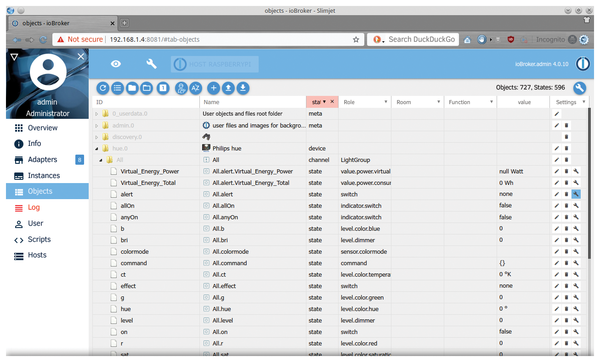The height and width of the screenshot is (362, 600).
Task: Delete the discovery.0 object via trash icon
Action: (567, 137)
